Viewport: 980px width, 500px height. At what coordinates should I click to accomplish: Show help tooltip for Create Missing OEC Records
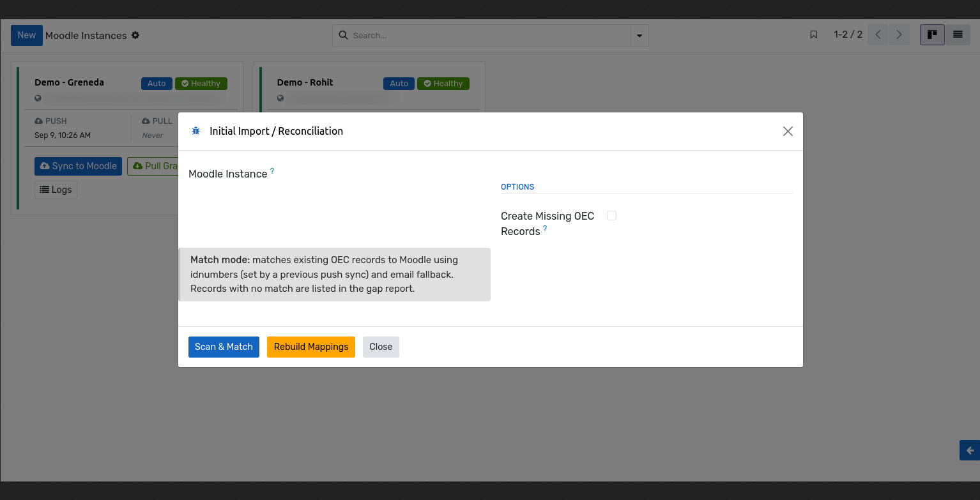click(545, 228)
